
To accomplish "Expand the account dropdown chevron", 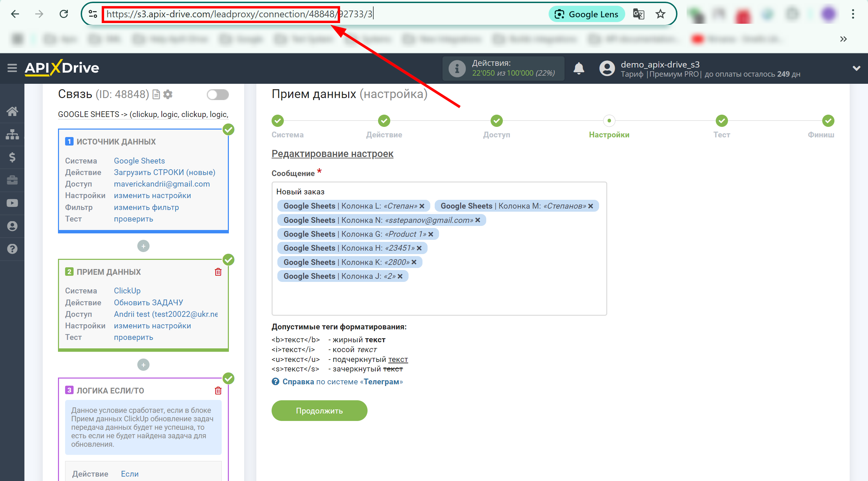I will [x=856, y=69].
